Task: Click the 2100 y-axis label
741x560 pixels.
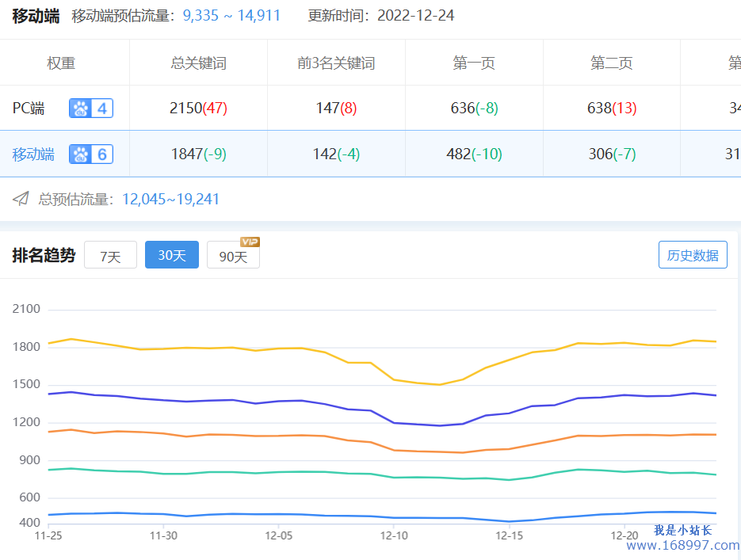Action: tap(26, 309)
